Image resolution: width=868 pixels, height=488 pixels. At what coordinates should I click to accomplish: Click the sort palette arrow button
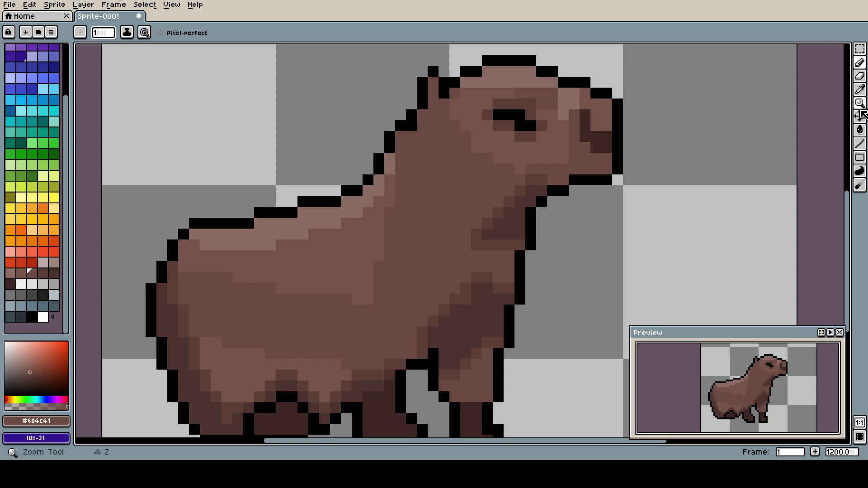pos(26,32)
